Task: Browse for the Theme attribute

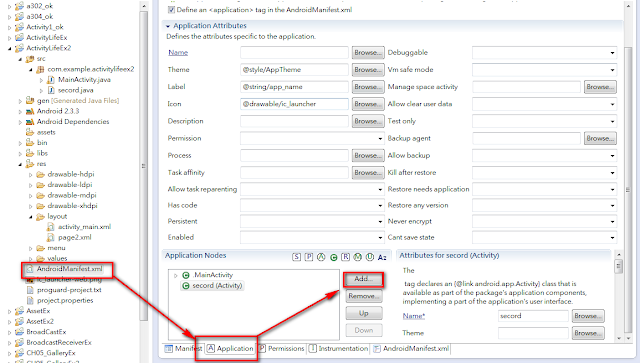Action: pos(368,70)
